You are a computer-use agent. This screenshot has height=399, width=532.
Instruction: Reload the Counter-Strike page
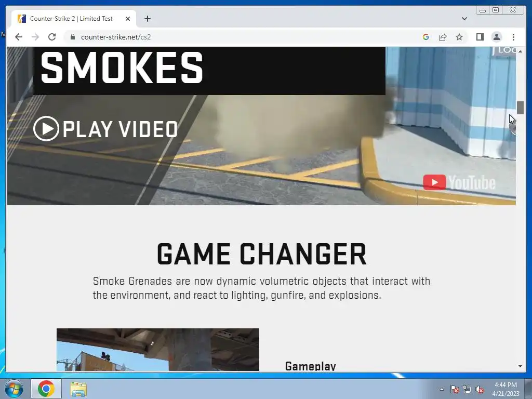pos(52,37)
